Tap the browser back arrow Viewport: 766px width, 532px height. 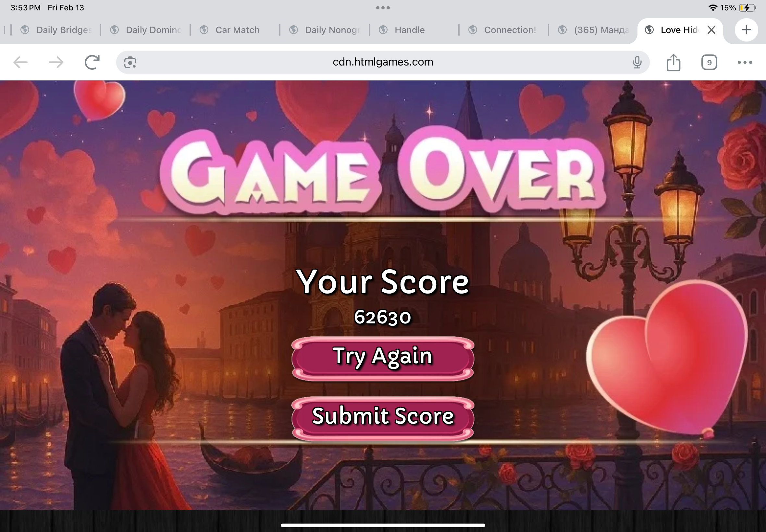[x=20, y=62]
